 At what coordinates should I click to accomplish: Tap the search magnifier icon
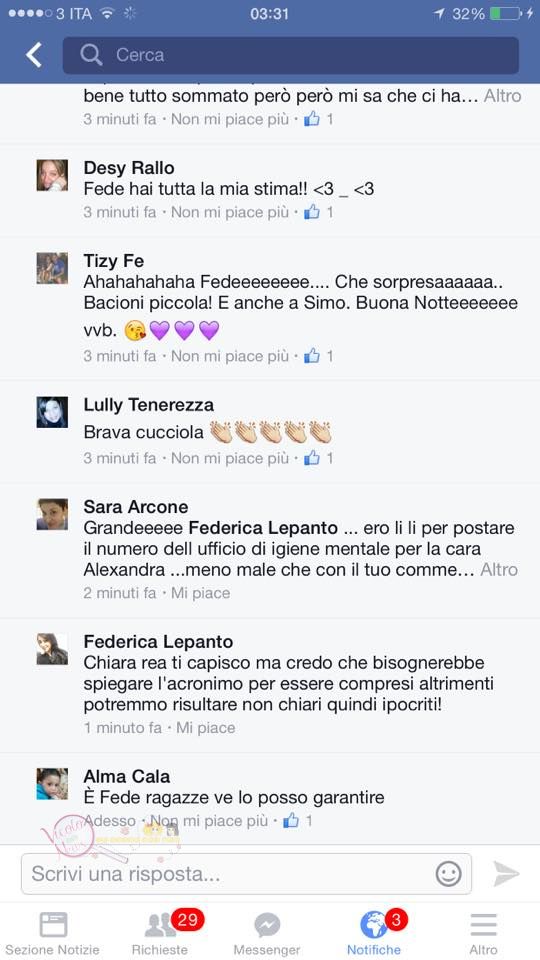(x=91, y=55)
